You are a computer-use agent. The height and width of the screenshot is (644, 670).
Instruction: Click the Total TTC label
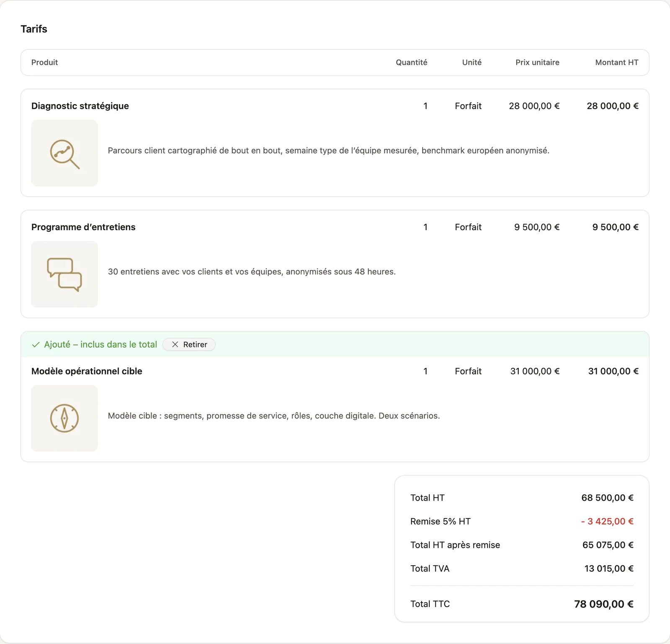click(x=430, y=604)
